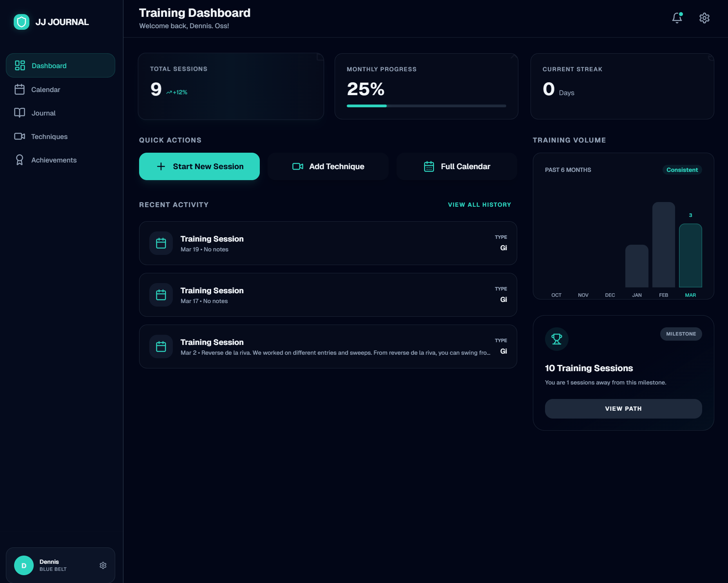Image resolution: width=728 pixels, height=583 pixels.
Task: Open Techniques via the video camera icon
Action: 20,136
